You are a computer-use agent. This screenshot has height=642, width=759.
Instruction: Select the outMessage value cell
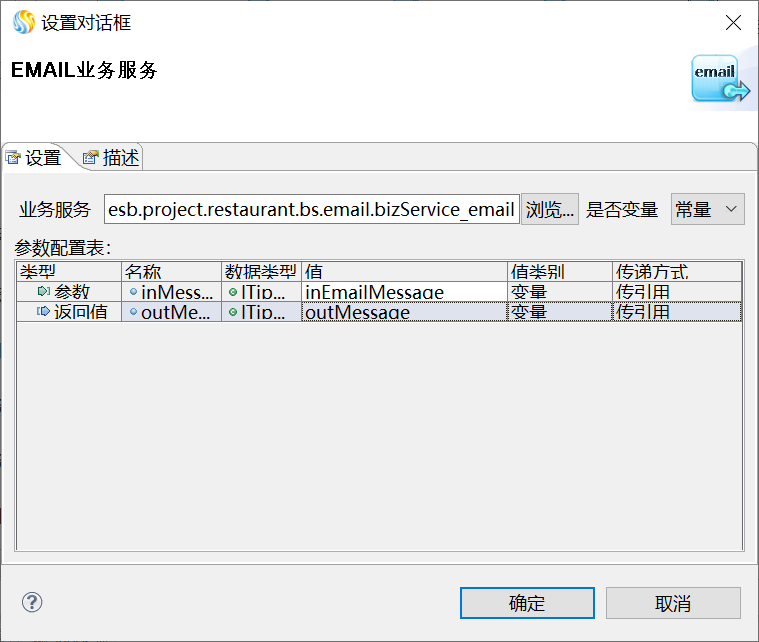[x=404, y=312]
